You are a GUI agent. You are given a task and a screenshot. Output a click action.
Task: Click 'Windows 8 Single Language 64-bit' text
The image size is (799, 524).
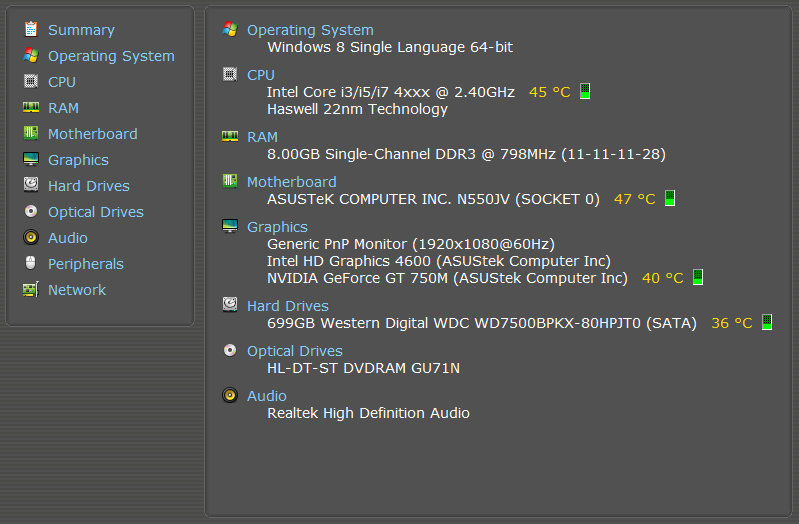[x=390, y=47]
